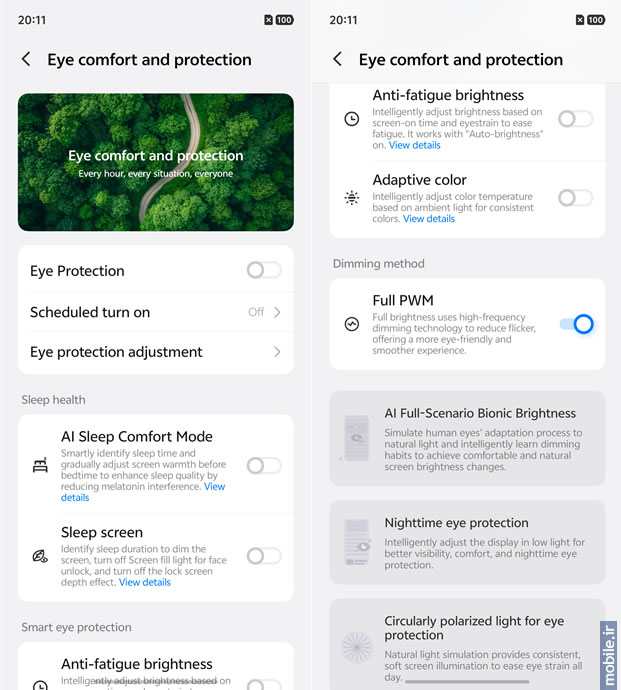Turn on AI Sleep Comfort Mode toggle

pyautogui.click(x=264, y=465)
